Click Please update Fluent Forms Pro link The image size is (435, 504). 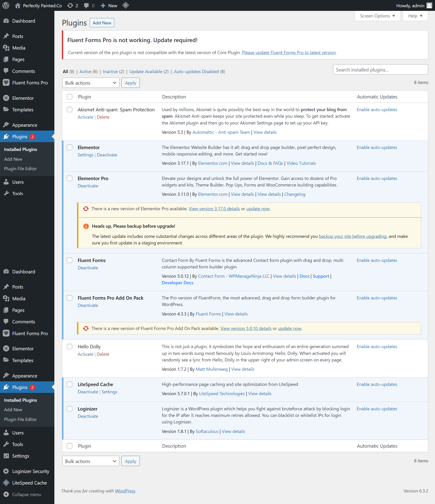pos(289,53)
